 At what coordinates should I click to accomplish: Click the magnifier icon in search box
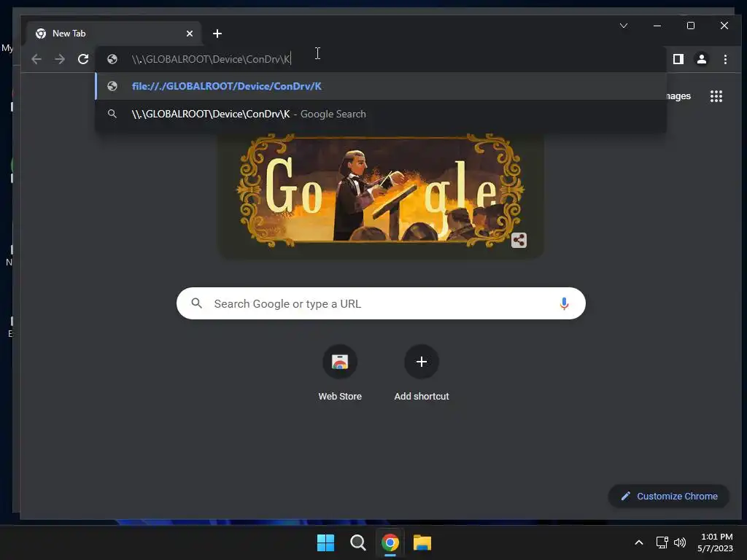pos(196,303)
